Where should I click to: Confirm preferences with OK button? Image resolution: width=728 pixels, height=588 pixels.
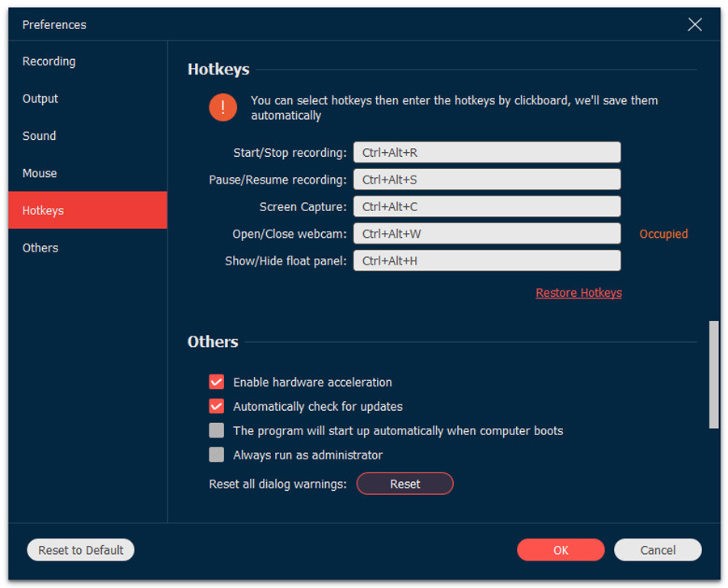561,549
